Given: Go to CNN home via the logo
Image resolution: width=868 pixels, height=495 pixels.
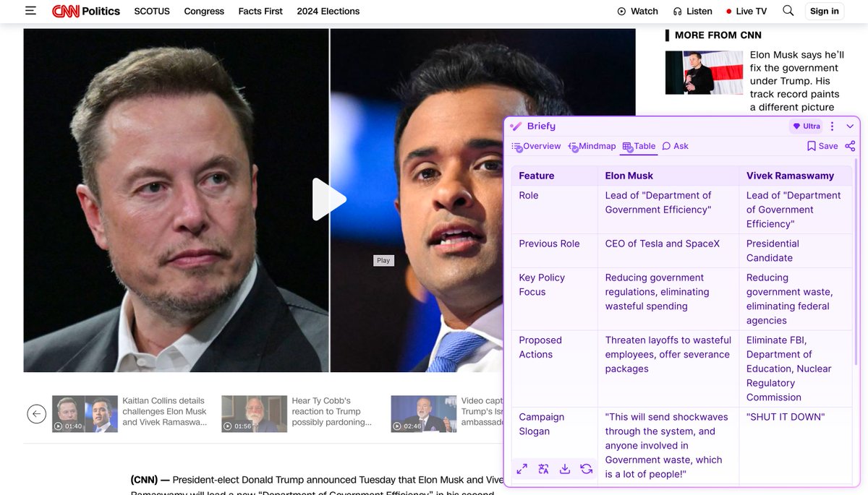Looking at the screenshot, I should (65, 11).
